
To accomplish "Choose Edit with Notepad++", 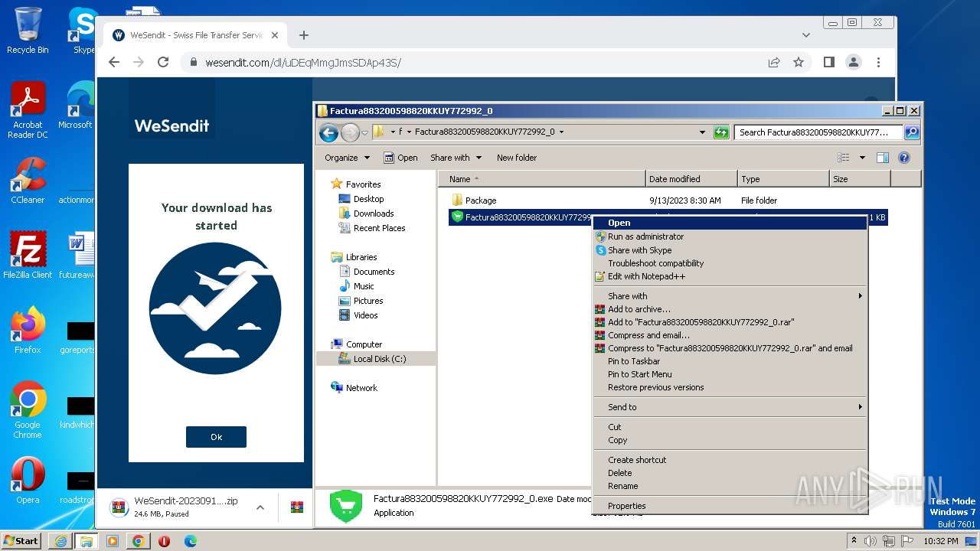I will coord(730,276).
